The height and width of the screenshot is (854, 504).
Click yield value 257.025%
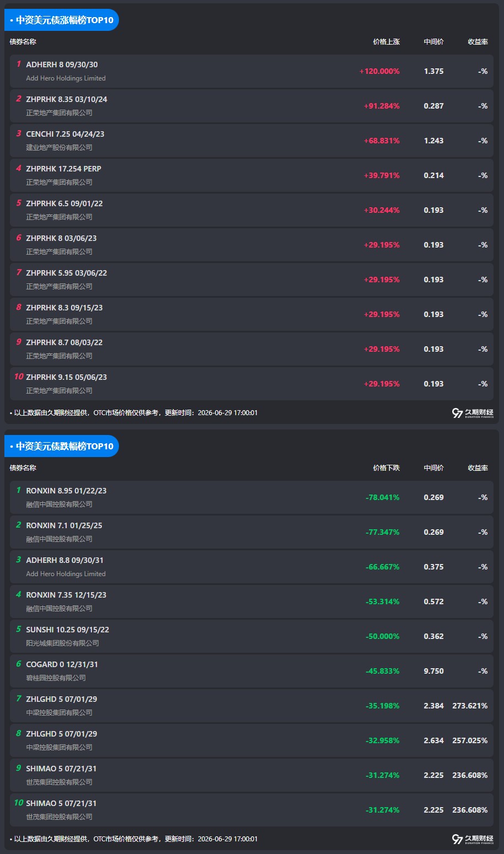[470, 740]
